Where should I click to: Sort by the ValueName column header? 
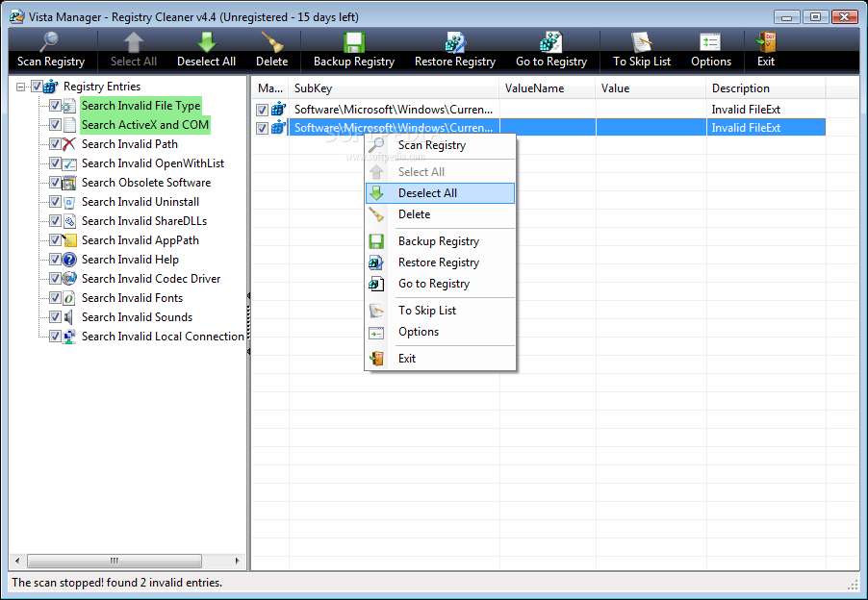547,88
